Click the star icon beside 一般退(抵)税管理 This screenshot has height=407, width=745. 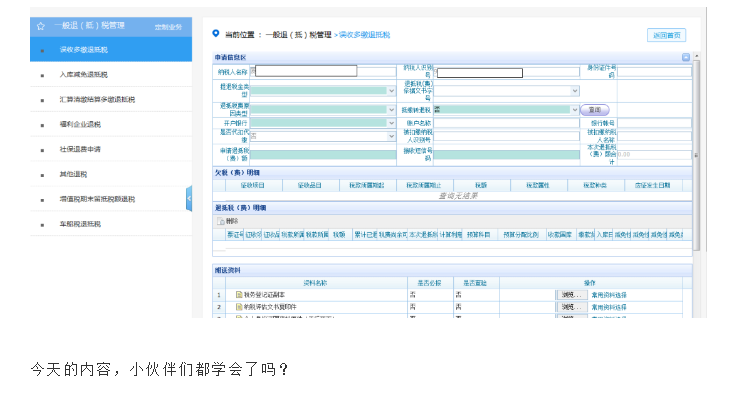click(x=41, y=26)
